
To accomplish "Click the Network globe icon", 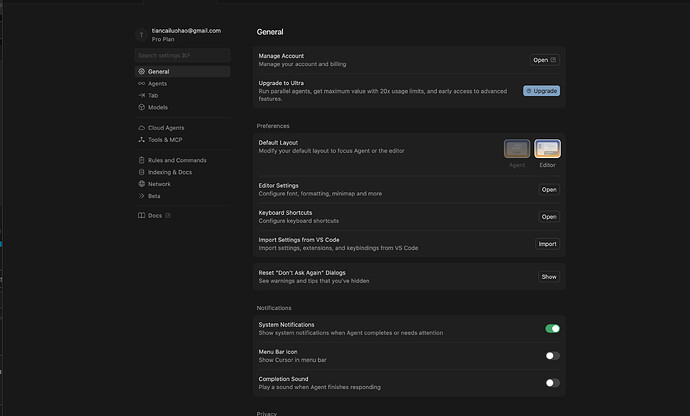I will pos(141,184).
